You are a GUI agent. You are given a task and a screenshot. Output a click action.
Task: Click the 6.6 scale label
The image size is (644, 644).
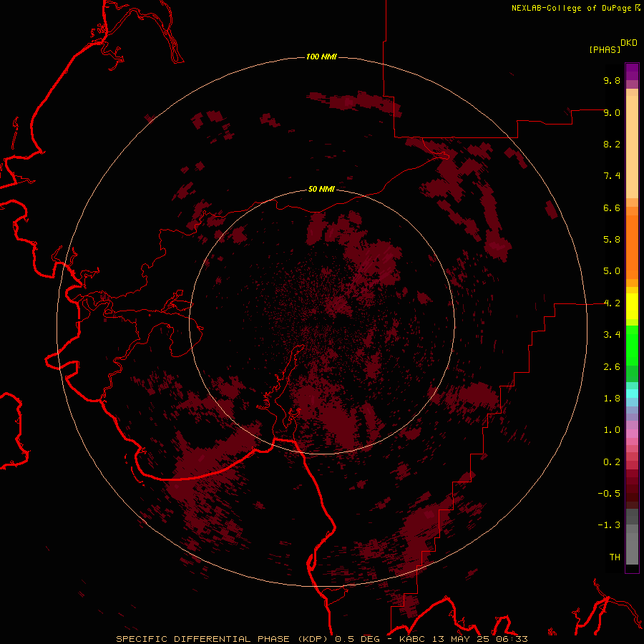click(612, 208)
